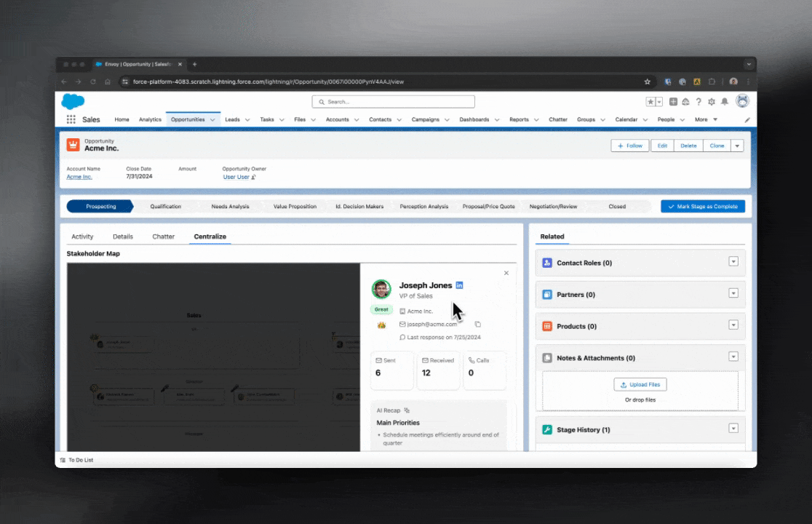Select the Qualification stage in path
This screenshot has width=812, height=524.
pos(166,206)
